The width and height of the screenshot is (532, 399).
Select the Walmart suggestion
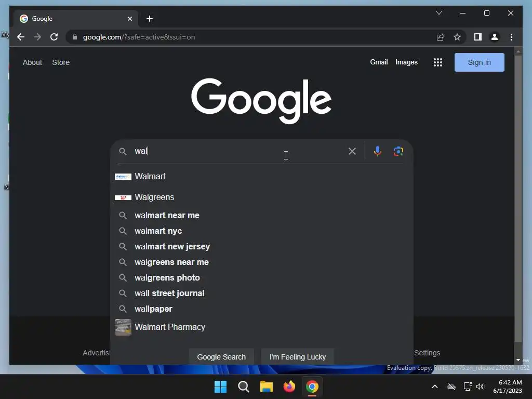pos(262,177)
